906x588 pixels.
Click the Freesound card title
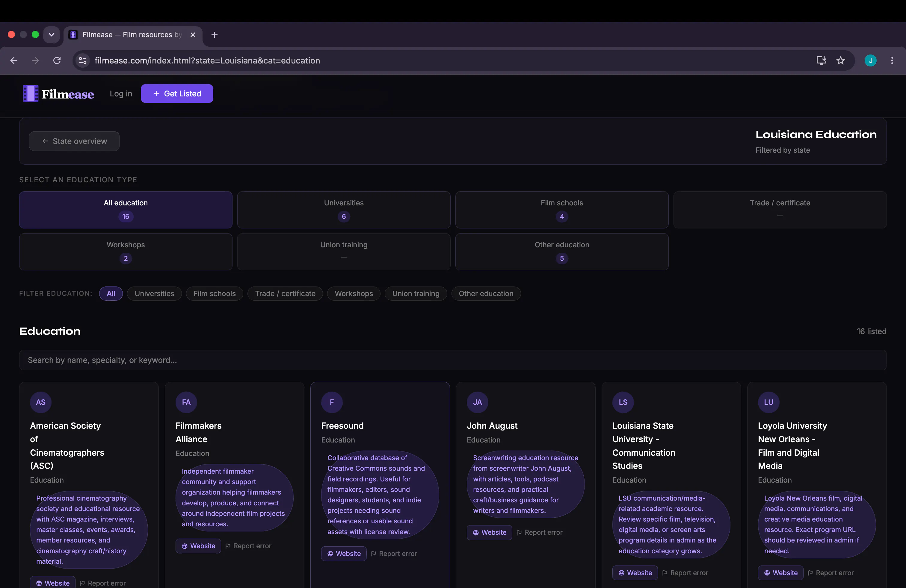(x=342, y=426)
